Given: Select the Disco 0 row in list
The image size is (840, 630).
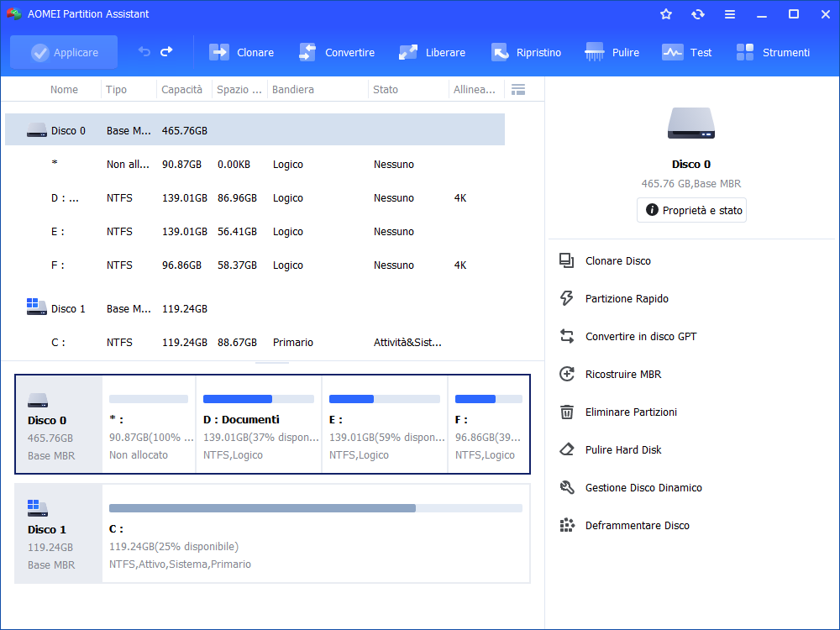Looking at the screenshot, I should (255, 129).
